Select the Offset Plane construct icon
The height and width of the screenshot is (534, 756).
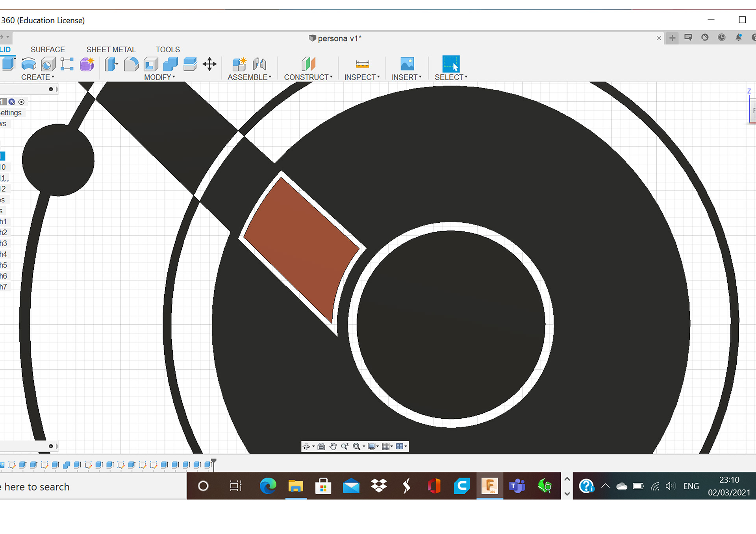click(x=308, y=64)
